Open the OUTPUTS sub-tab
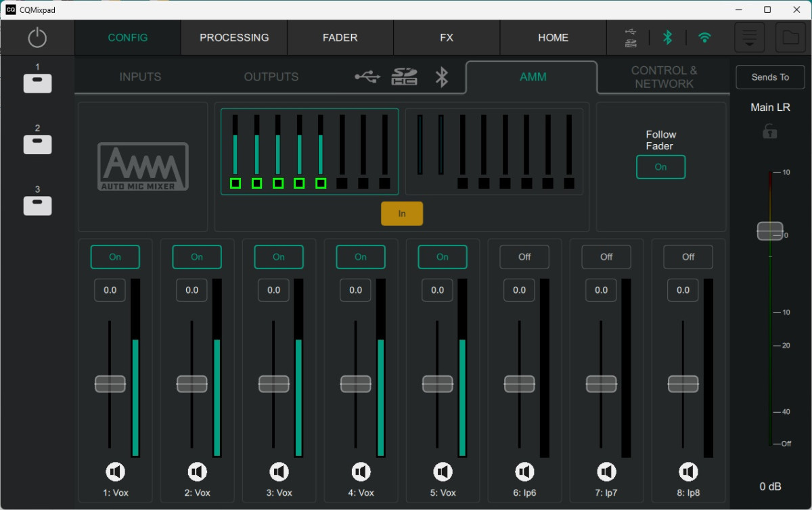812x510 pixels. point(271,77)
